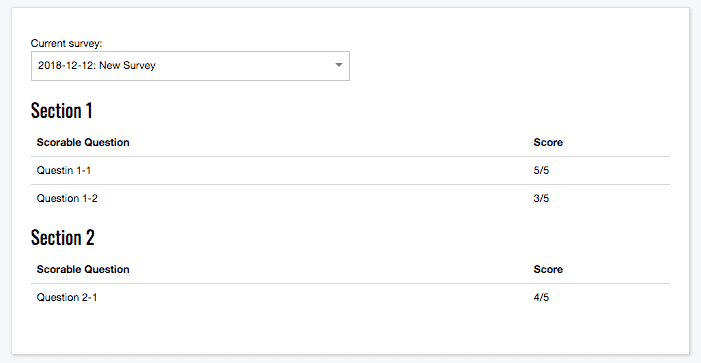Select the Questin 1-1 row
The image size is (701, 363).
click(x=350, y=170)
